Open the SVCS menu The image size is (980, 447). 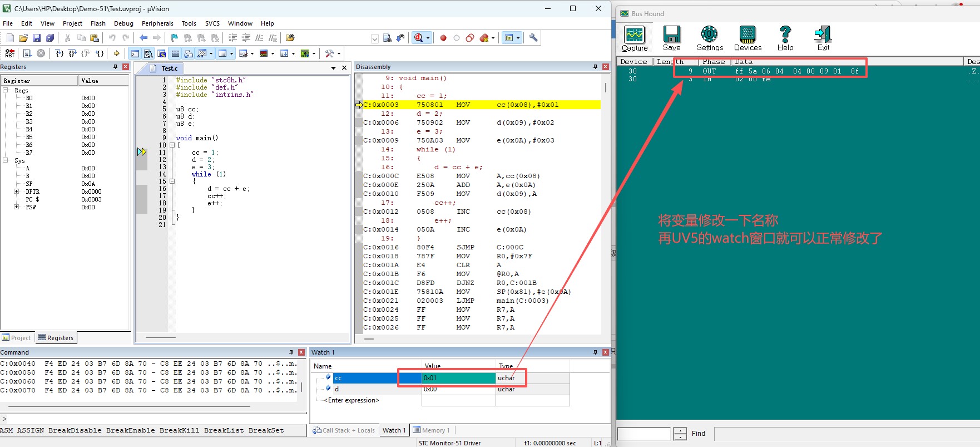[x=212, y=23]
